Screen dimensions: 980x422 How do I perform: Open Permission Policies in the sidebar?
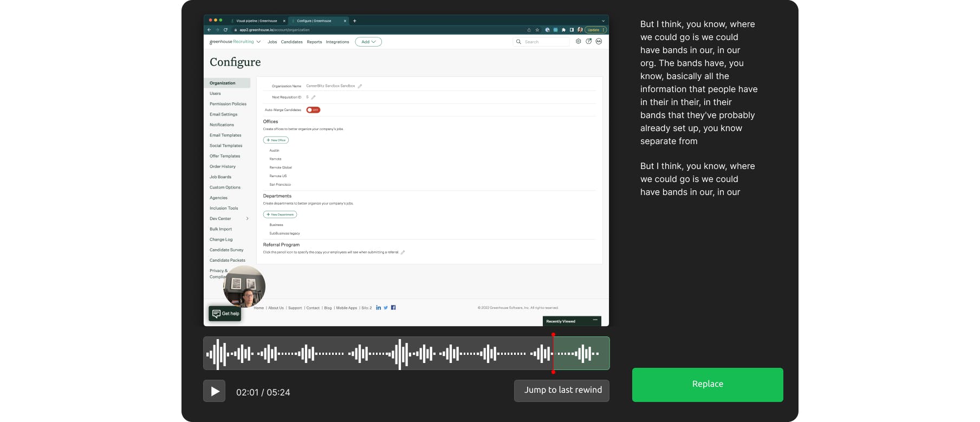click(x=228, y=104)
